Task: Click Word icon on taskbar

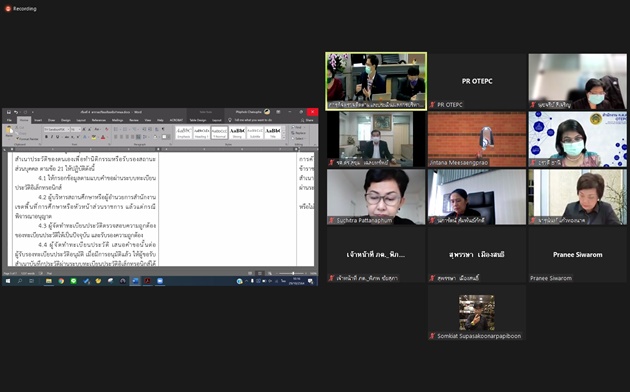Action: [x=135, y=281]
